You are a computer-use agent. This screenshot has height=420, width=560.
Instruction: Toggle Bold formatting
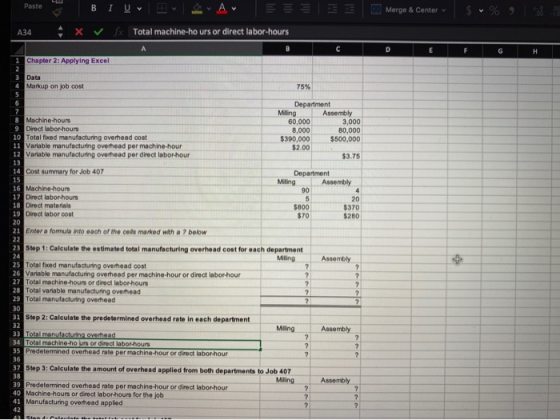coord(94,8)
